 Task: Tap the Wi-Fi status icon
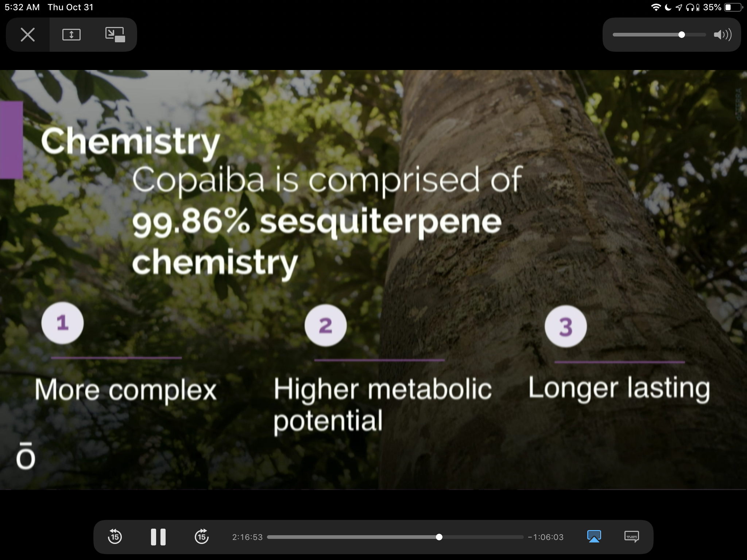coord(656,7)
